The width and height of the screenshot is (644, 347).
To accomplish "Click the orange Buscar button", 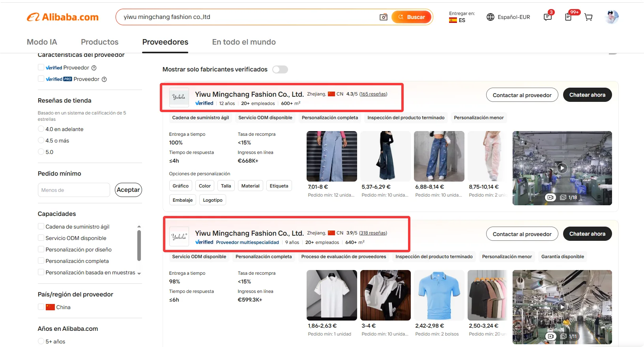I will tap(412, 17).
